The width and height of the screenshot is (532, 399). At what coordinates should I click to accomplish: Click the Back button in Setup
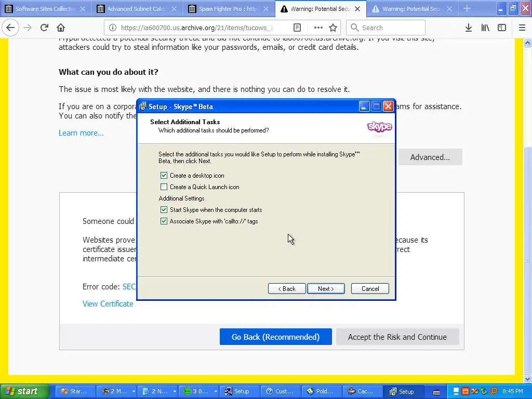[x=287, y=289]
